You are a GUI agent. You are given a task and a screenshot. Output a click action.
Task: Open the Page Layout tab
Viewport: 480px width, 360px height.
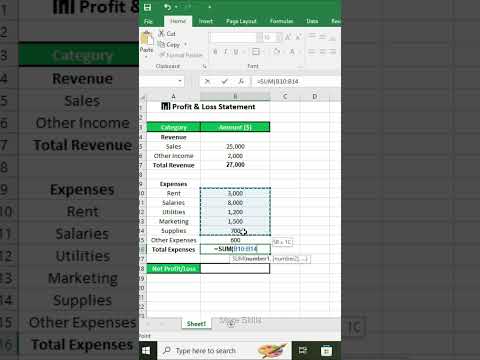point(241,21)
